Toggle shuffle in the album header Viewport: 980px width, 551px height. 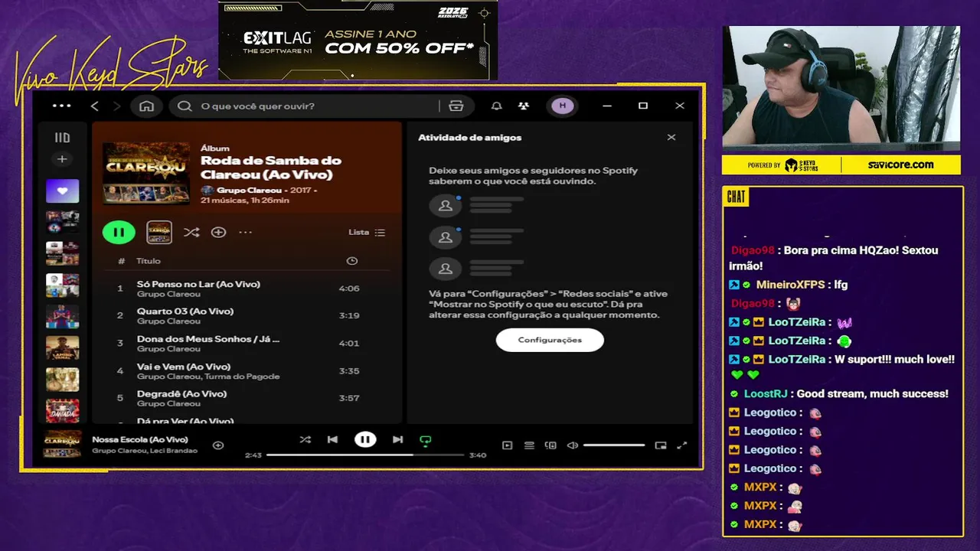tap(191, 232)
